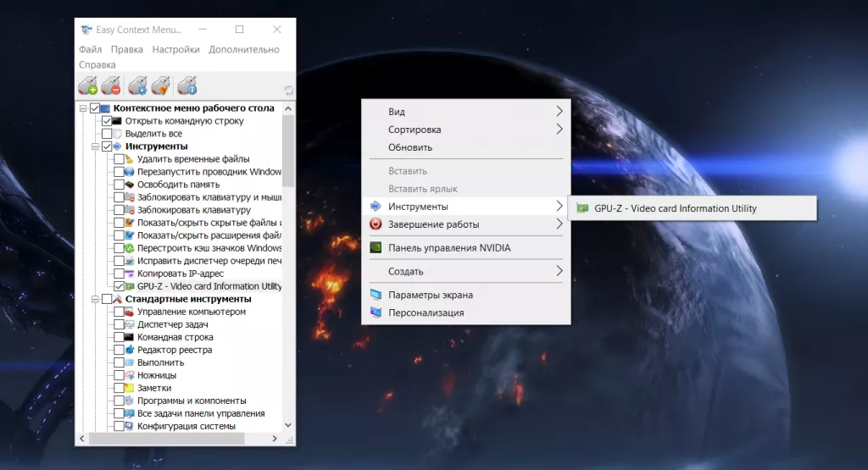
Task: Click the clean-up mouse icon with orange brush
Action: (161, 86)
